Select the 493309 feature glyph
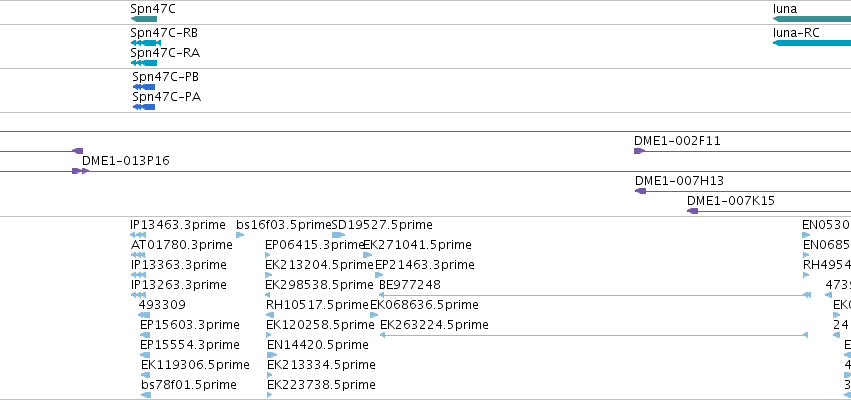This screenshot has height=400, width=851. tap(144, 315)
